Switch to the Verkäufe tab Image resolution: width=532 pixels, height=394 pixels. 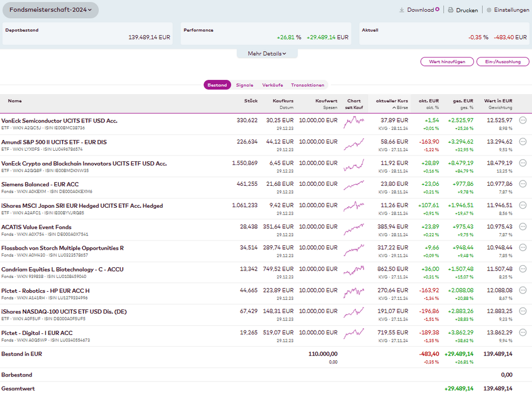[272, 85]
